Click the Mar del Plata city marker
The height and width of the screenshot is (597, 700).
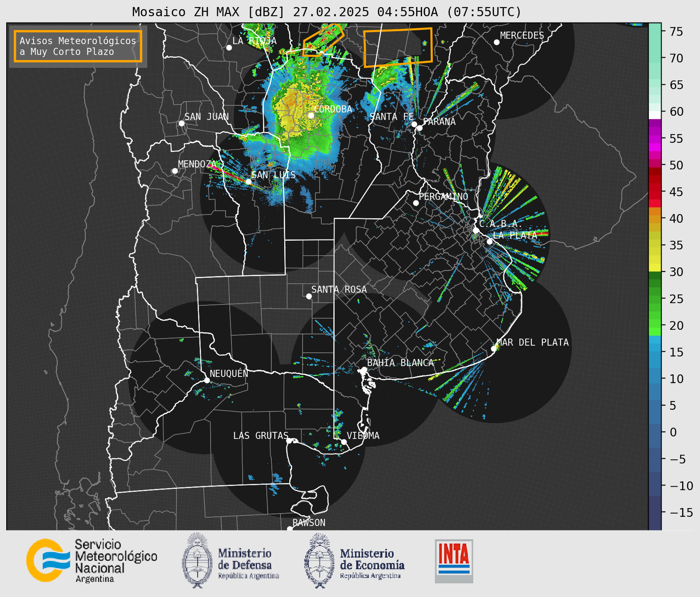(494, 349)
